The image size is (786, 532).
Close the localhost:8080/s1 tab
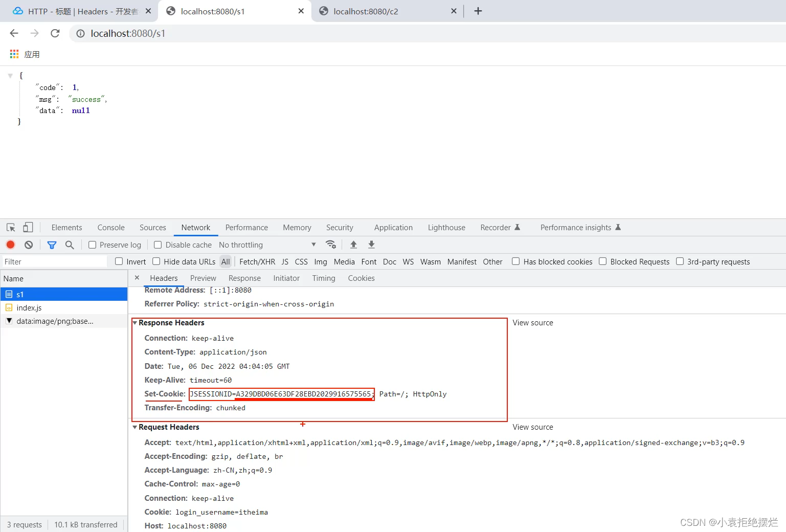[x=301, y=11]
